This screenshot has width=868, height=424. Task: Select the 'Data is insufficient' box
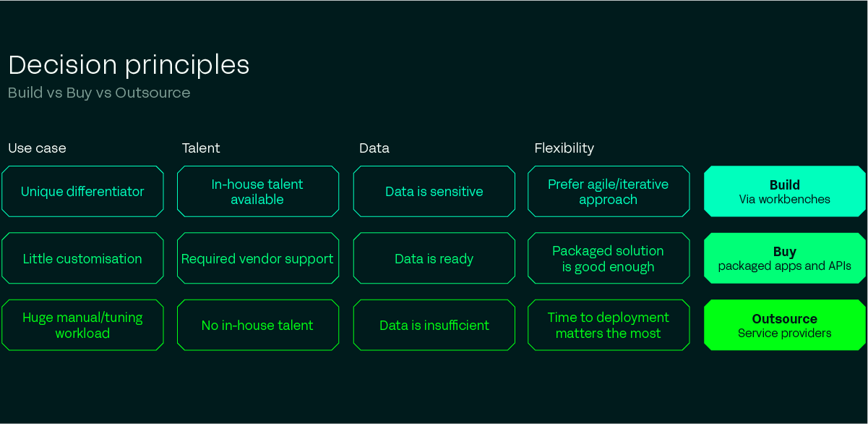point(434,325)
